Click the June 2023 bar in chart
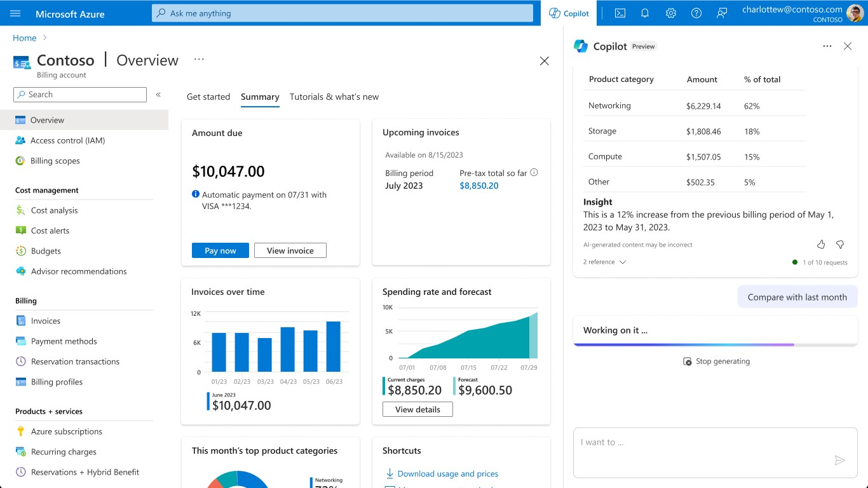 point(334,346)
